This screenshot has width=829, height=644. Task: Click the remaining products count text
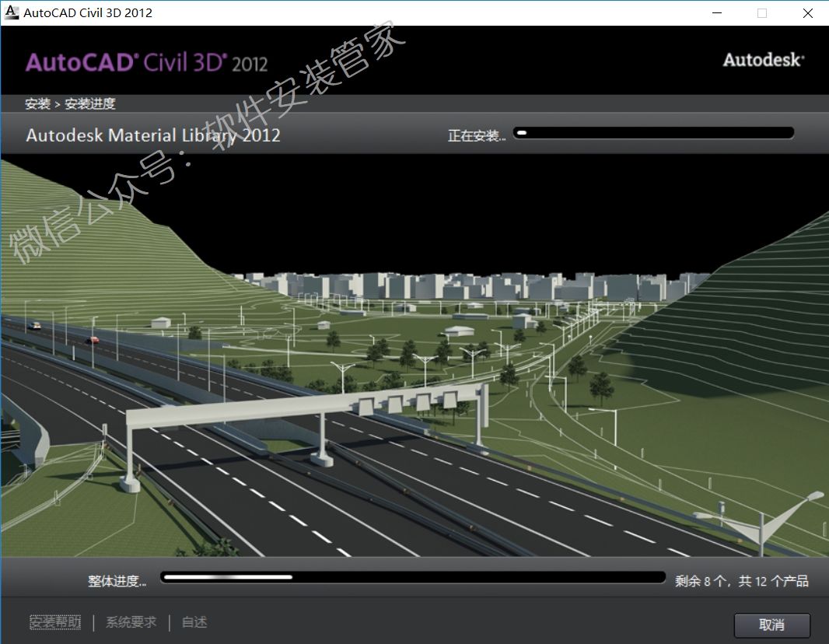coord(741,581)
